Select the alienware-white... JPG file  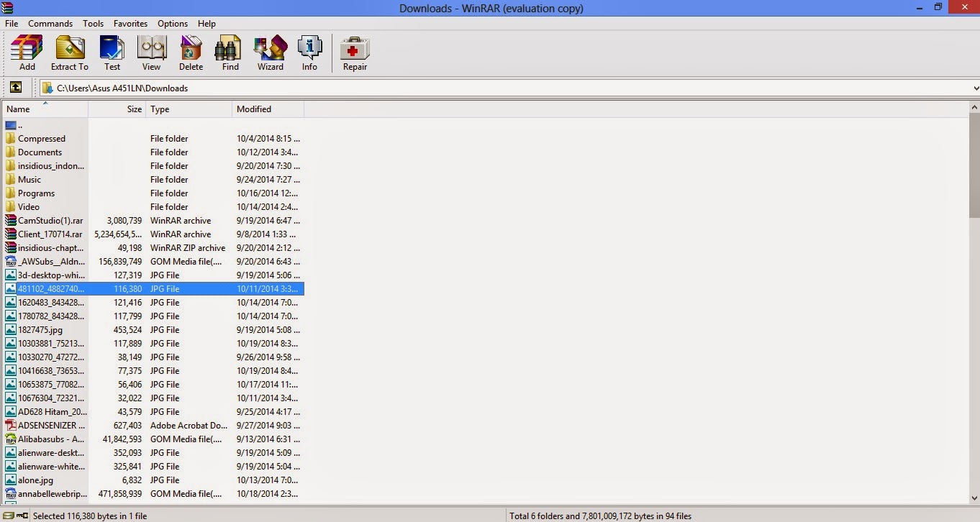[153, 467]
